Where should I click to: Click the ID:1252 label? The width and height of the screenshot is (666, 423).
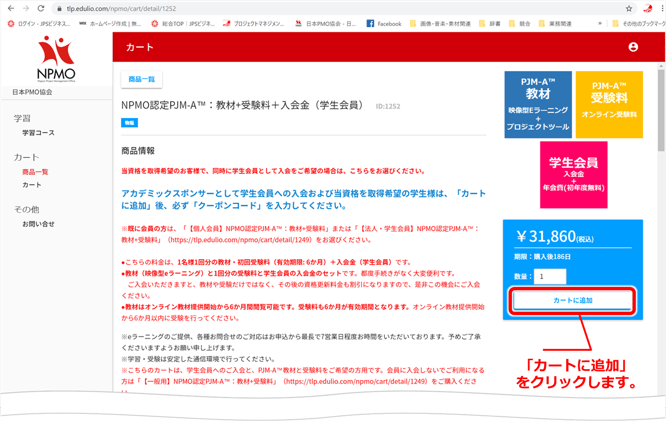(x=388, y=106)
